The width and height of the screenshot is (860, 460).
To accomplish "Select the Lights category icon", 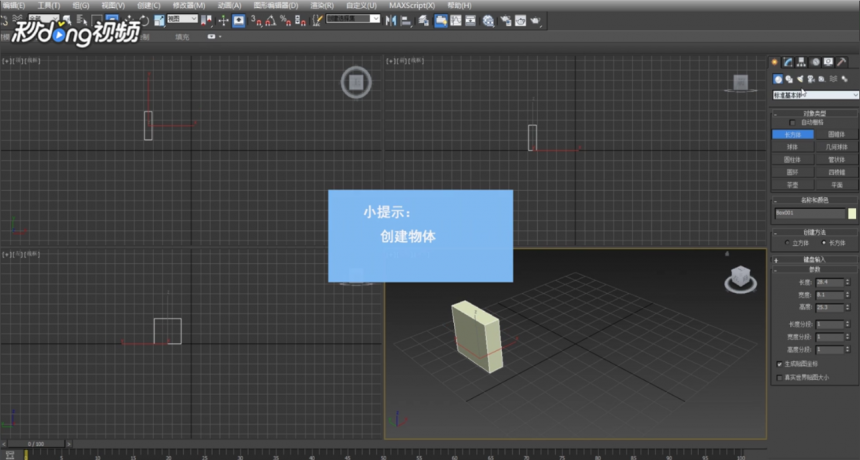I will 800,79.
